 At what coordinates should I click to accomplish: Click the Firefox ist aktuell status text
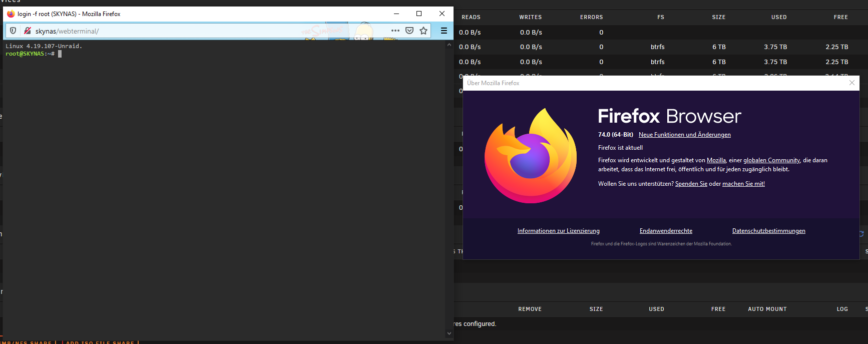620,148
